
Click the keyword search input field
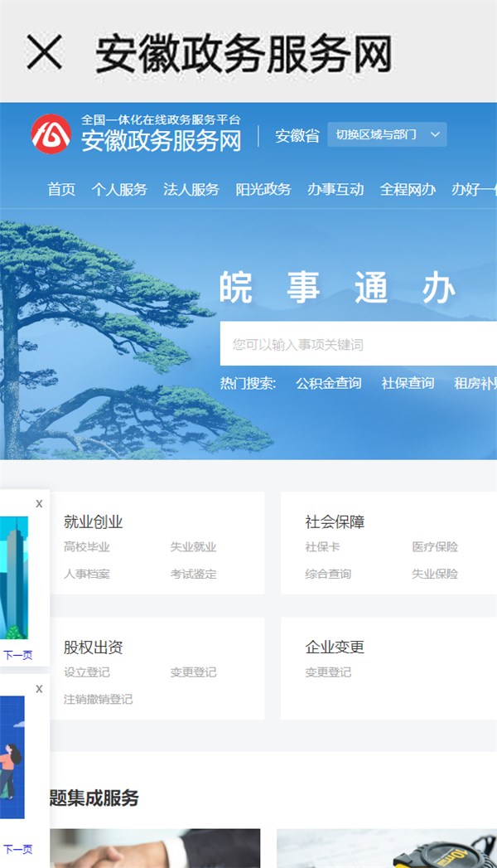click(x=358, y=344)
